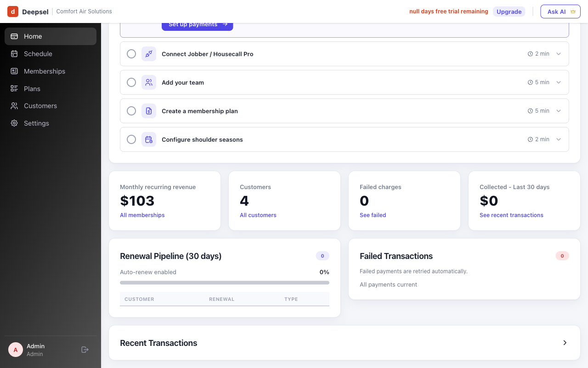588x368 pixels.
Task: Click the TYPE column header
Action: 291,299
